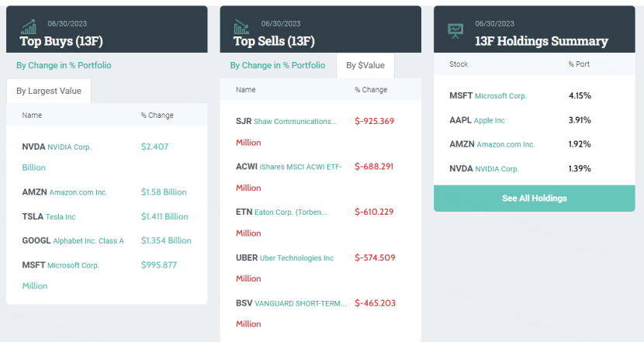Switch Top Buys to By Largest Value tab
The height and width of the screenshot is (342, 644).
(49, 91)
